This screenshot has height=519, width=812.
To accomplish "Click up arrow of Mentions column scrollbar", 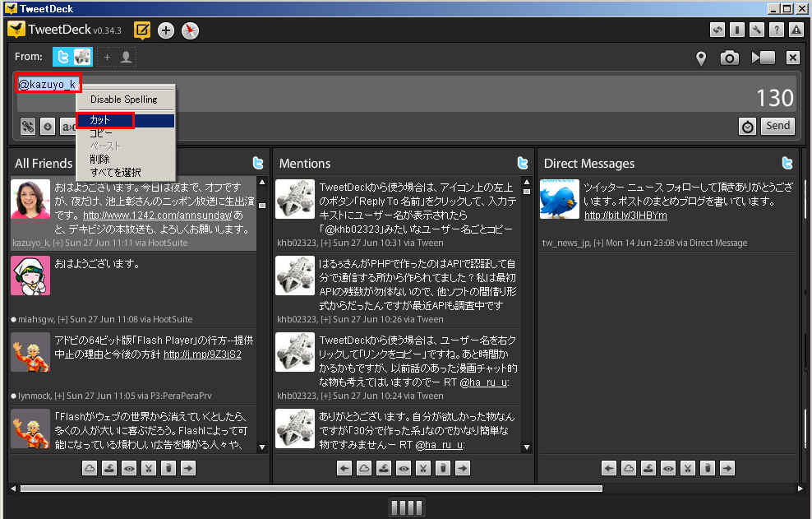I will (527, 182).
